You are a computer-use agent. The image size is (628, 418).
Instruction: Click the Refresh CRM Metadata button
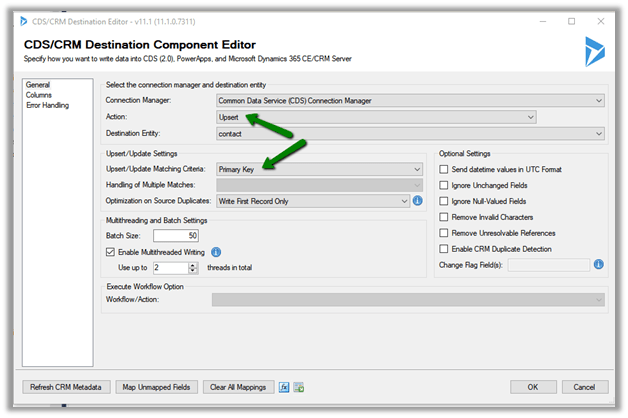(x=64, y=387)
